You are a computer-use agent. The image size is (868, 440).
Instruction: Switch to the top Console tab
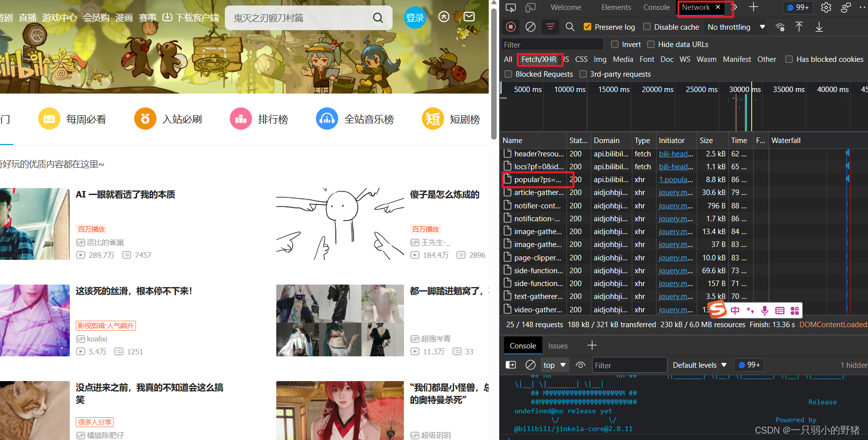tap(657, 7)
